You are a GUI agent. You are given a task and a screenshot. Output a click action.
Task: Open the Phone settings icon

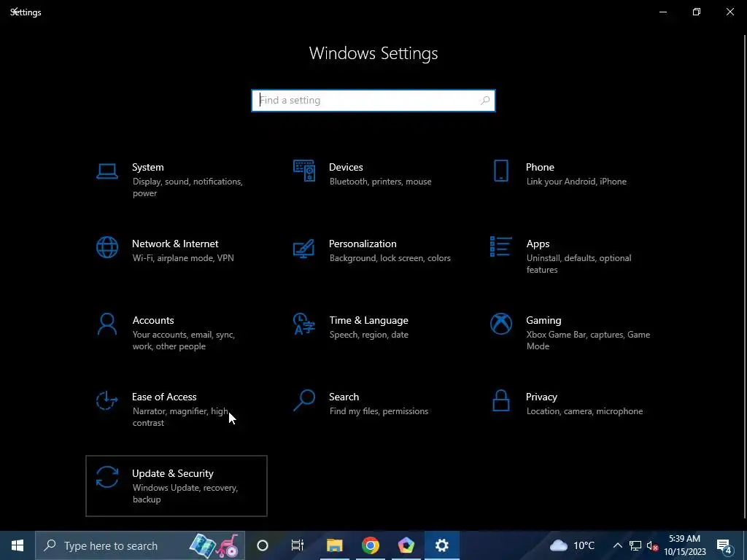coord(500,171)
